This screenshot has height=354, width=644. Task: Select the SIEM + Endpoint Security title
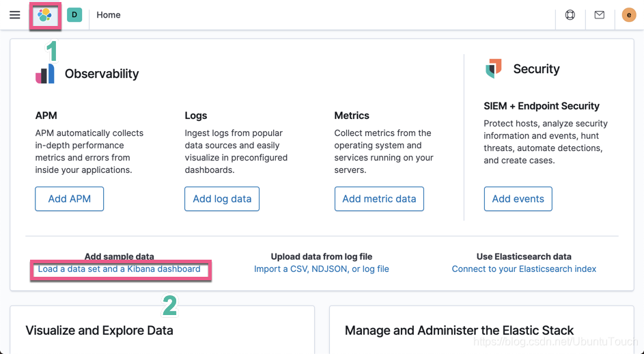[542, 106]
